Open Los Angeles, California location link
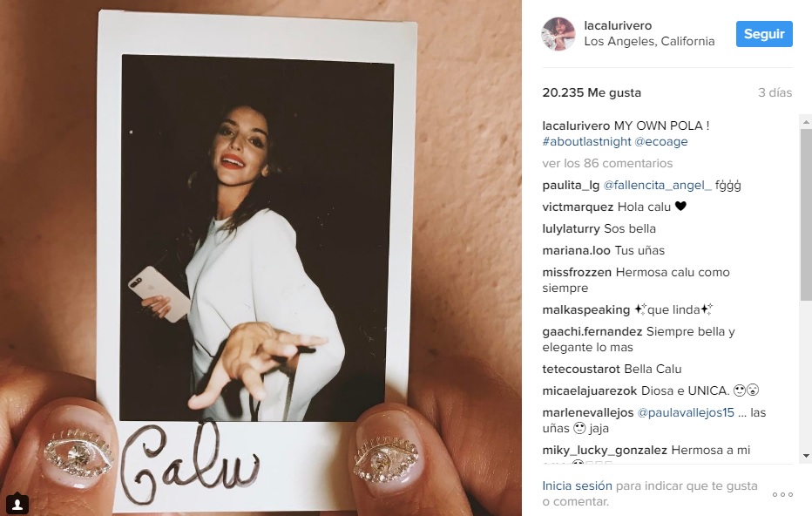Screen dimensions: 812x516 tap(649, 42)
